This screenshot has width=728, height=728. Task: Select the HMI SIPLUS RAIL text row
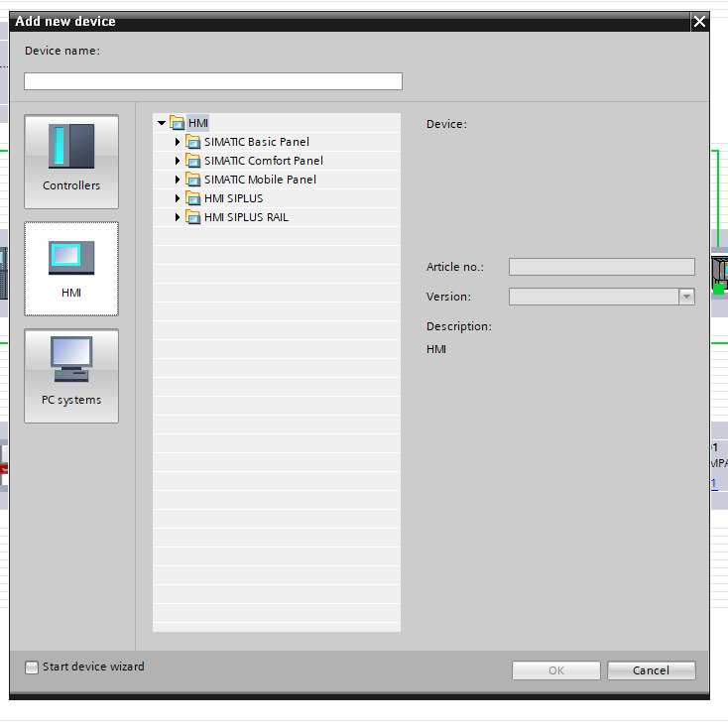point(246,217)
